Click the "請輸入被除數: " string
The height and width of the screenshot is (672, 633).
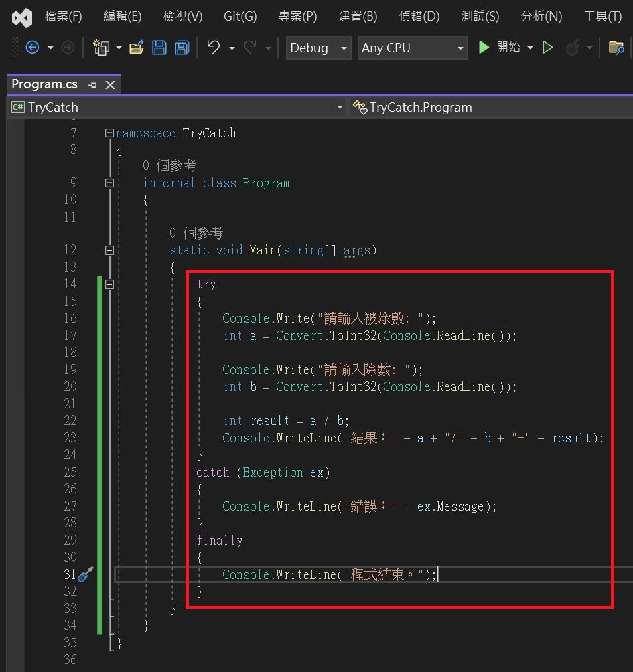[x=370, y=319]
